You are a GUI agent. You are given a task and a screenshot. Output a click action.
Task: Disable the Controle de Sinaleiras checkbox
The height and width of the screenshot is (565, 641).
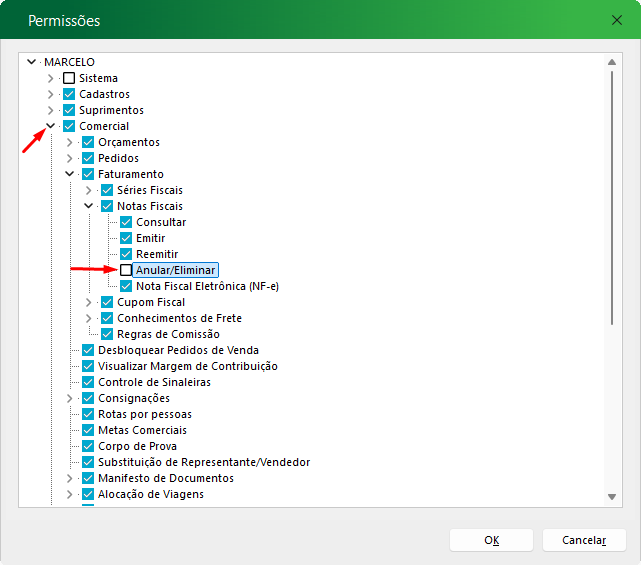pyautogui.click(x=88, y=382)
